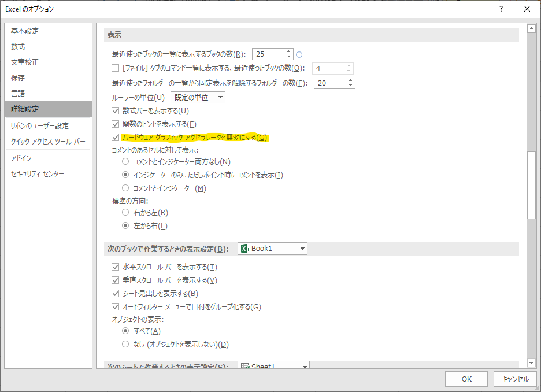Click the info icon beside recent books count
The height and width of the screenshot is (392, 541).
pos(299,54)
